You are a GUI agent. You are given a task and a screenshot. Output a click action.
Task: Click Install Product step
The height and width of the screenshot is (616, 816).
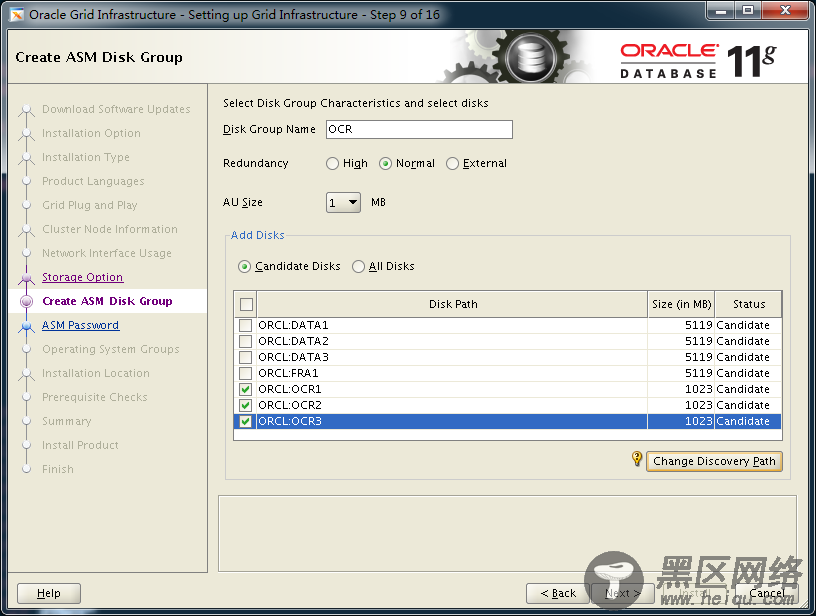click(80, 445)
